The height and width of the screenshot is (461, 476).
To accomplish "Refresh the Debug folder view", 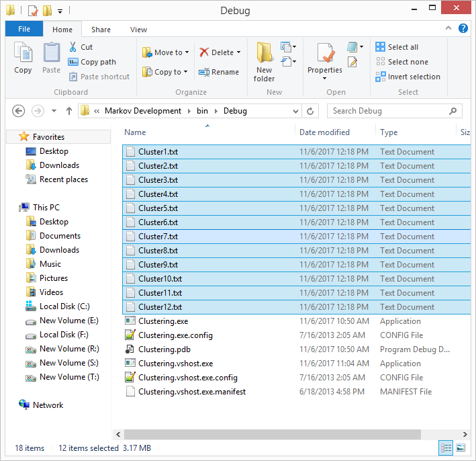I will point(310,111).
